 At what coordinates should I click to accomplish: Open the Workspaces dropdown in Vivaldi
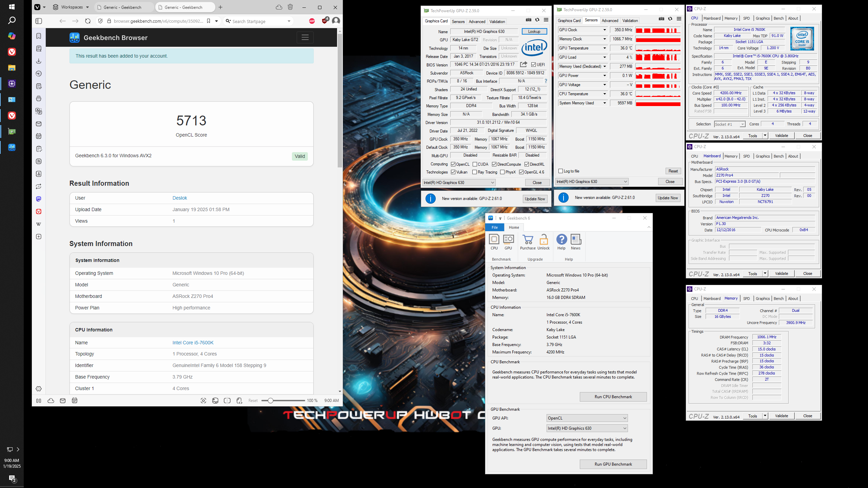[x=71, y=7]
